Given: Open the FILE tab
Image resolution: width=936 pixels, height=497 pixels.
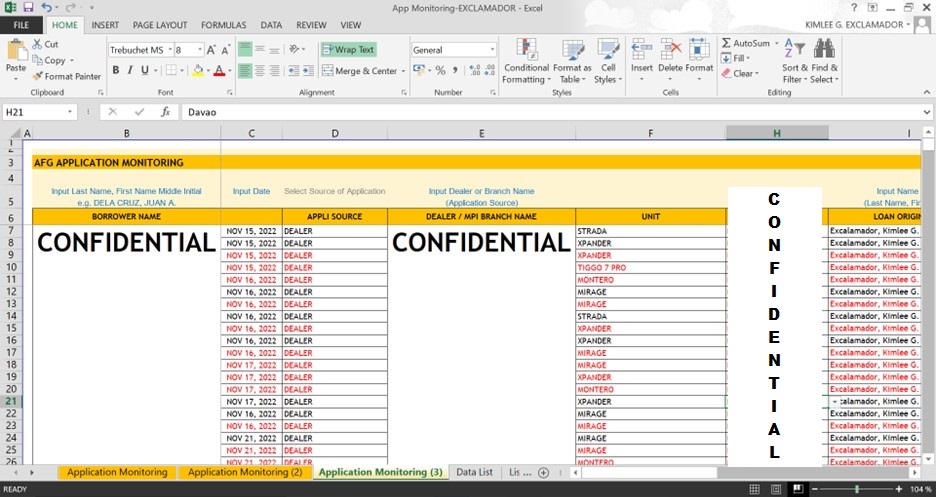Looking at the screenshot, I should pyautogui.click(x=21, y=25).
